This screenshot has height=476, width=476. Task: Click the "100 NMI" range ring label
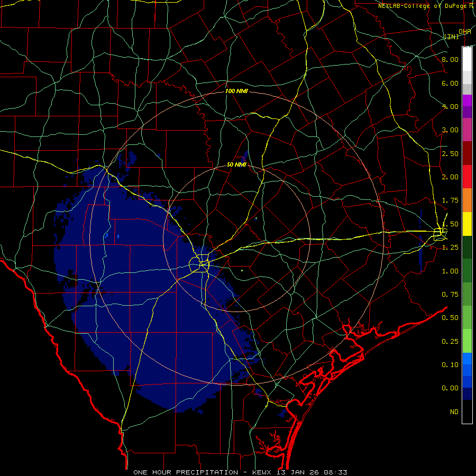click(x=236, y=91)
